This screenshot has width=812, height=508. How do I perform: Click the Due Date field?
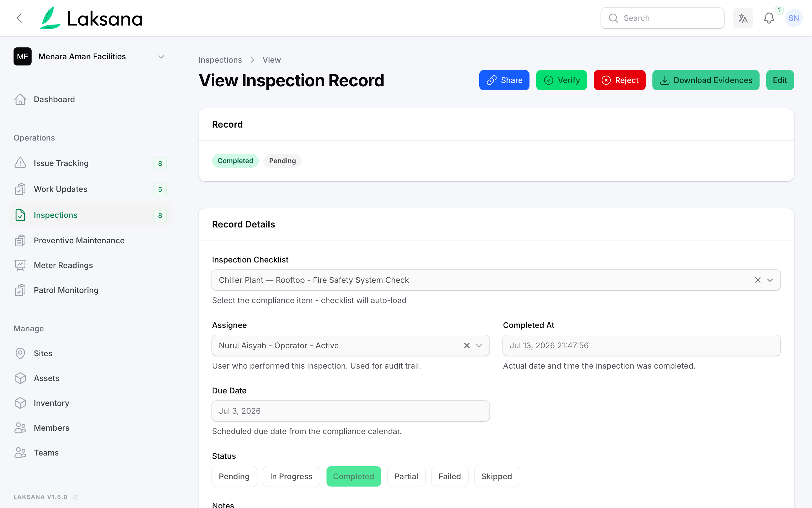pyautogui.click(x=351, y=411)
